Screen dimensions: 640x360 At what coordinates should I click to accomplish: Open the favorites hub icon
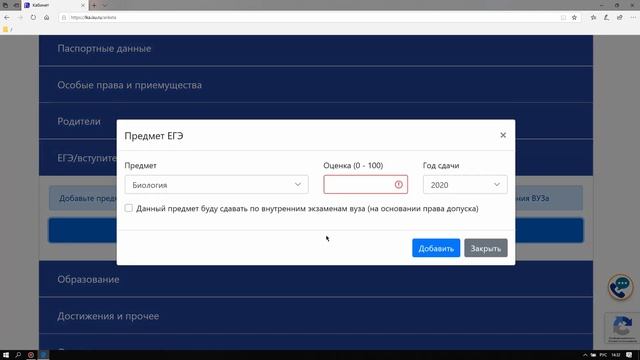(593, 18)
